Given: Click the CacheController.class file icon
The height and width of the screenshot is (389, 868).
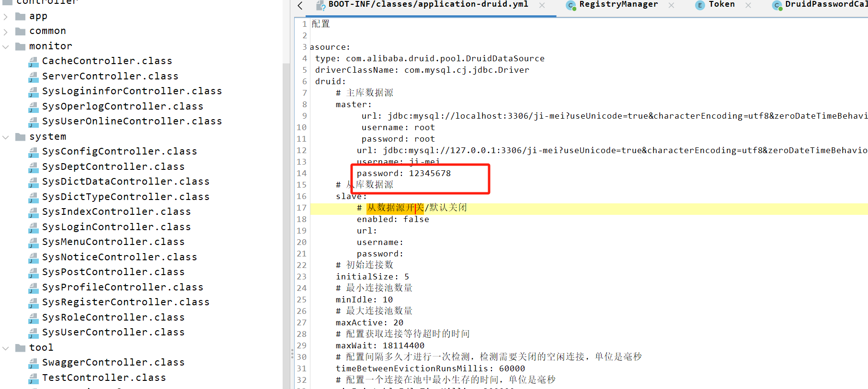Looking at the screenshot, I should [34, 61].
